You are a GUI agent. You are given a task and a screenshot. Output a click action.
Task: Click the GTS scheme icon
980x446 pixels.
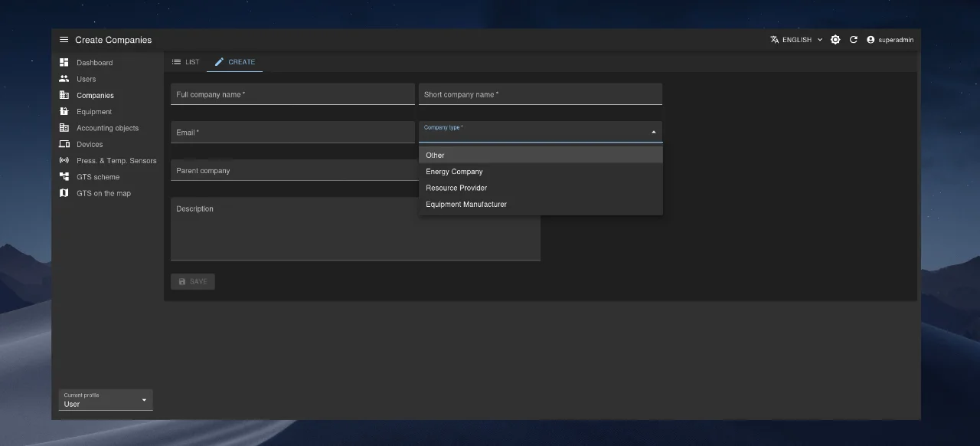[x=64, y=177]
